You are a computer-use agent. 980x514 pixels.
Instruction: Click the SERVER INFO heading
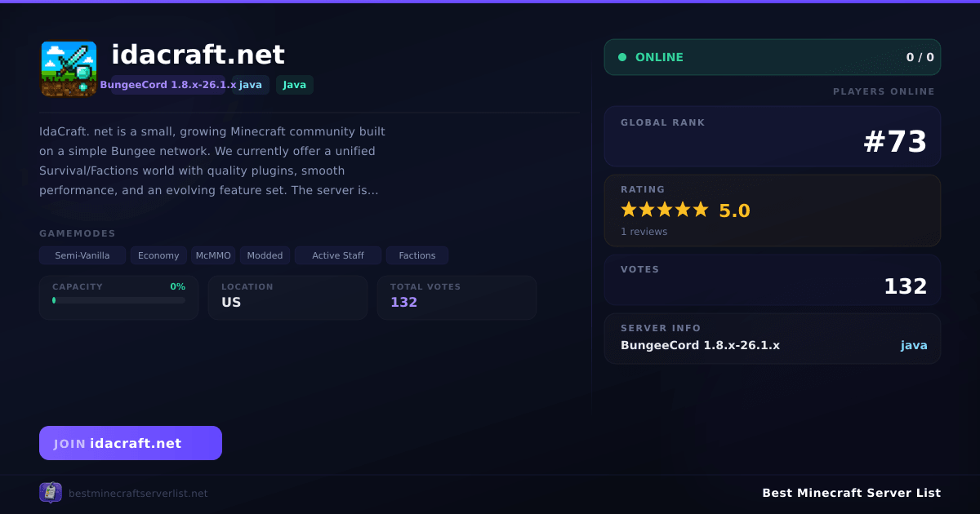tap(661, 328)
